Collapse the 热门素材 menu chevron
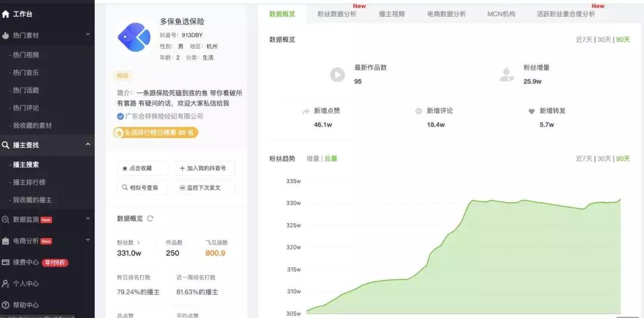 tap(88, 35)
